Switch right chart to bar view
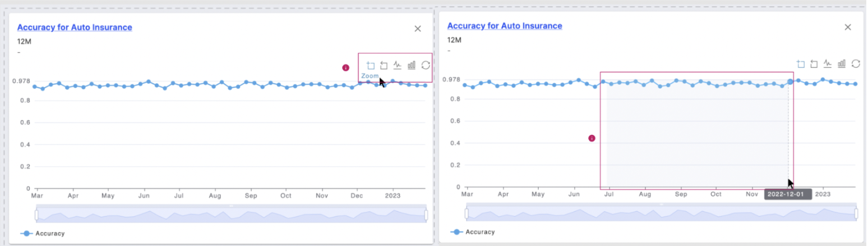This screenshot has height=246, width=868. pyautogui.click(x=842, y=63)
